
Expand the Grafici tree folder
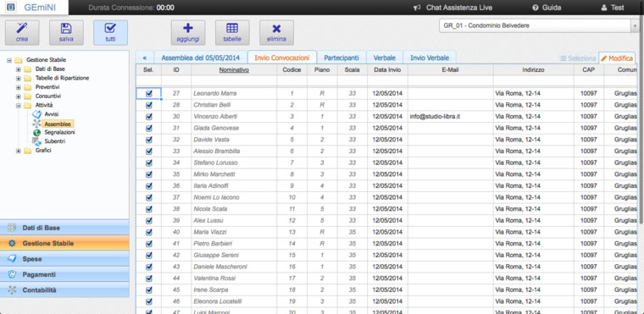click(18, 151)
